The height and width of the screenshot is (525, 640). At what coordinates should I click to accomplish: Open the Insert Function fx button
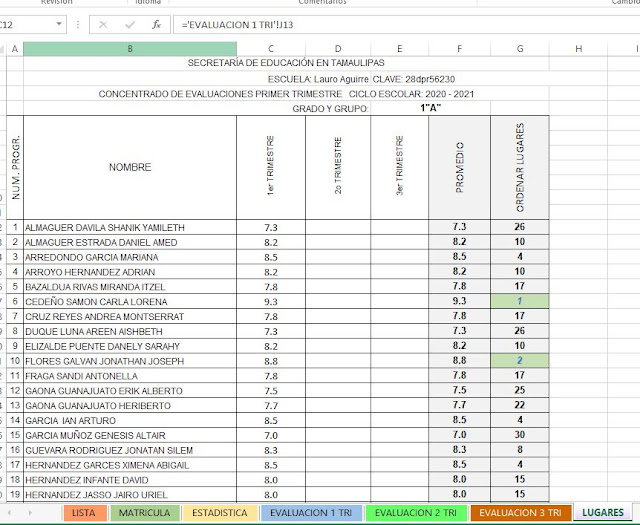pyautogui.click(x=156, y=25)
